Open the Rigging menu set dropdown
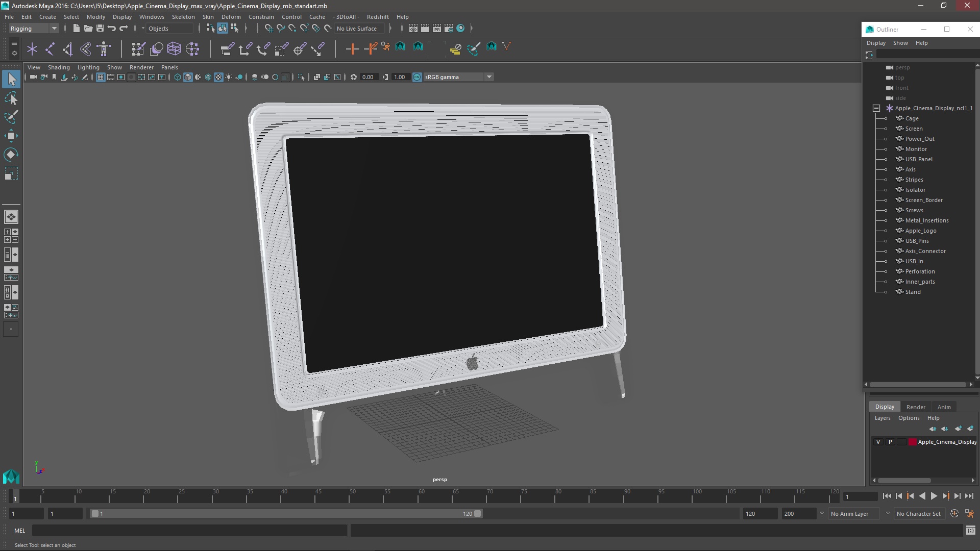This screenshot has height=551, width=980. [x=34, y=29]
